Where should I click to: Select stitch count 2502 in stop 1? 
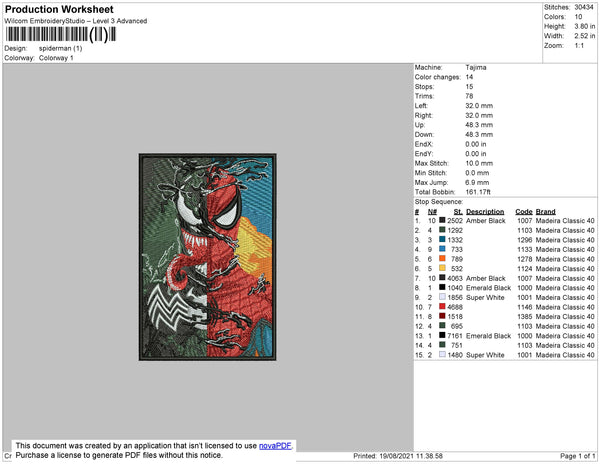(x=455, y=221)
